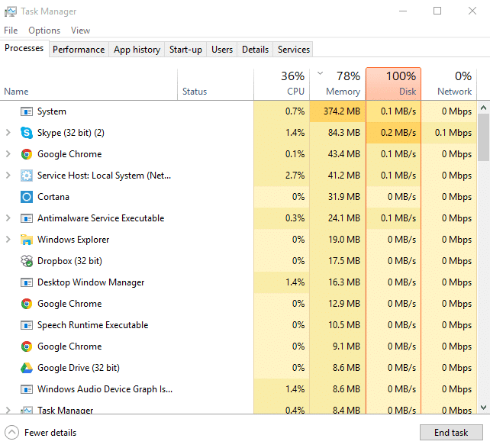Click the System process icon
This screenshot has width=490, height=448.
pos(27,111)
